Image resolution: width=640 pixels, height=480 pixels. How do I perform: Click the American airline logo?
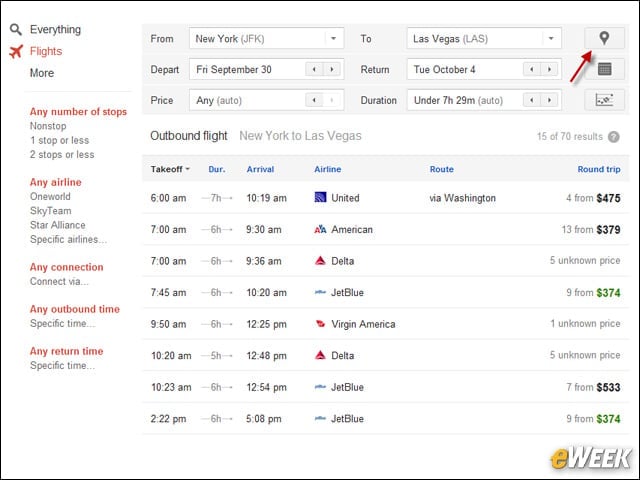320,229
